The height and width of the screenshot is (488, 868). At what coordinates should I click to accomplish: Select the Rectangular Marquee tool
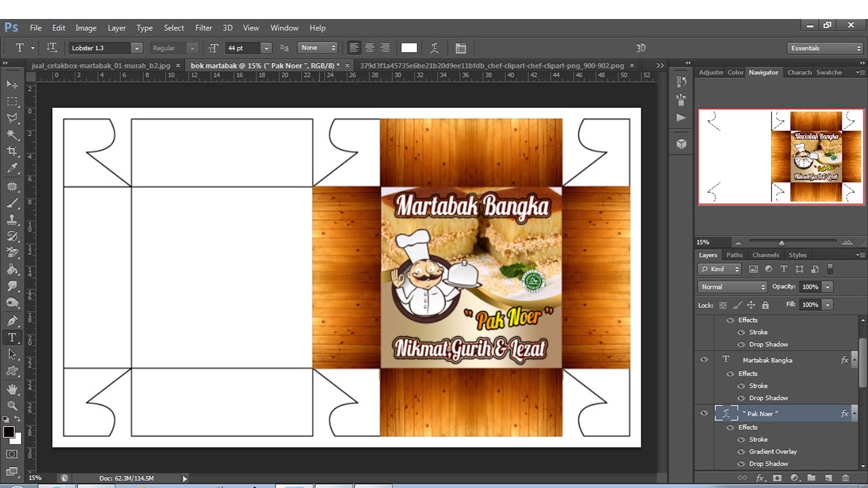click(12, 101)
